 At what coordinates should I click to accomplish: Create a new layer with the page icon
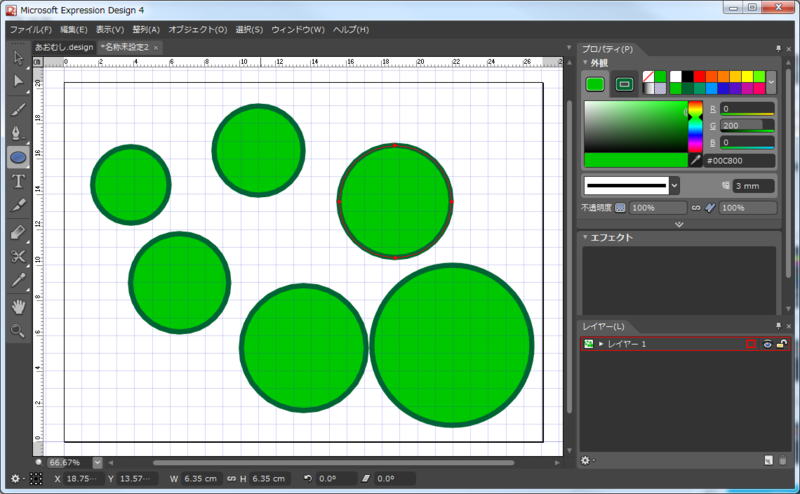click(768, 460)
